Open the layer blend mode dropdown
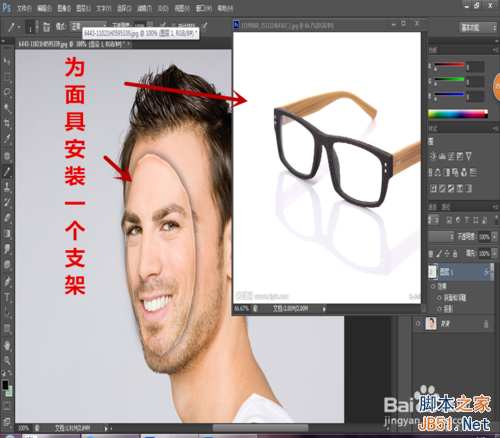Viewport: 500px width, 438px height. [441, 237]
